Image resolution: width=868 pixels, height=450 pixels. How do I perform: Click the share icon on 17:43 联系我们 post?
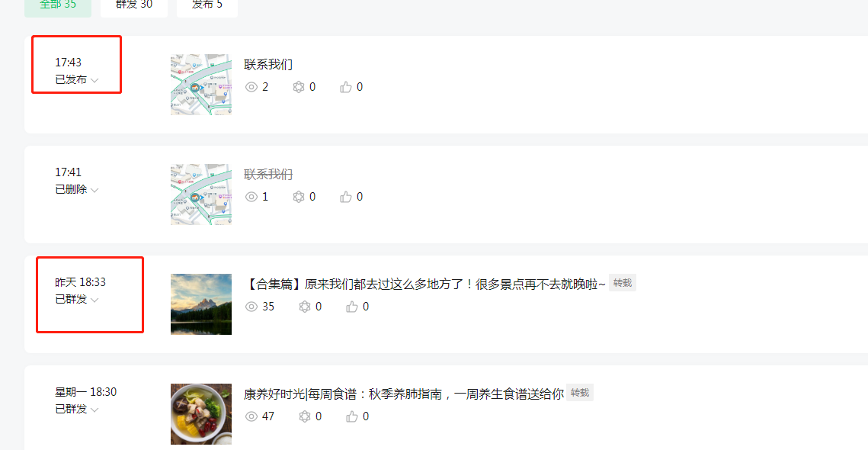[x=299, y=87]
